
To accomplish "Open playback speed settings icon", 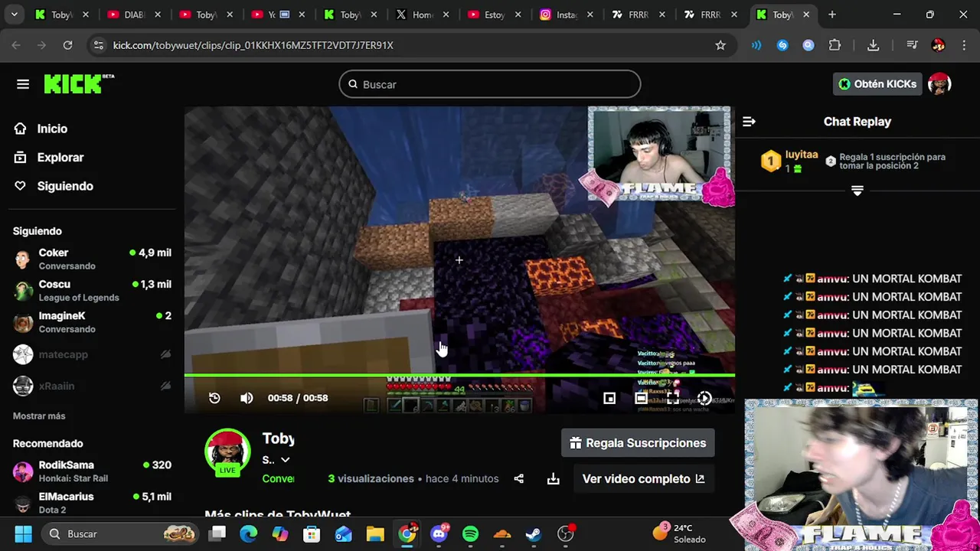I will [704, 398].
